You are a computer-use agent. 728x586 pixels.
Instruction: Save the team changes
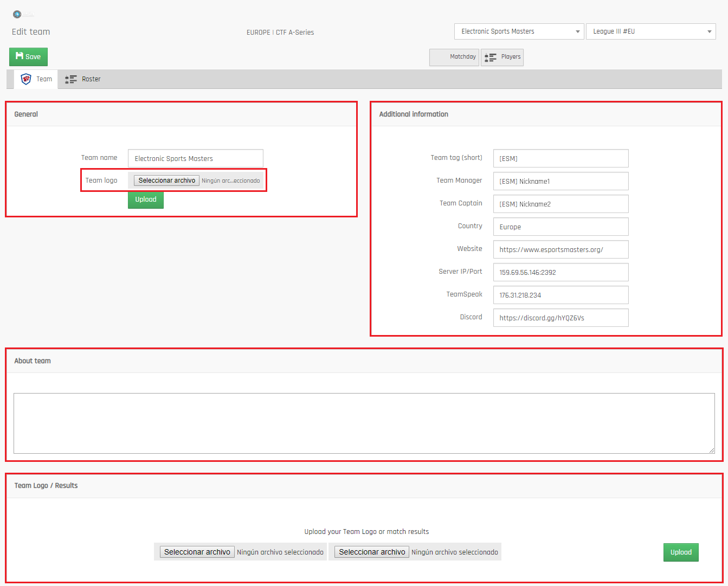pyautogui.click(x=28, y=56)
